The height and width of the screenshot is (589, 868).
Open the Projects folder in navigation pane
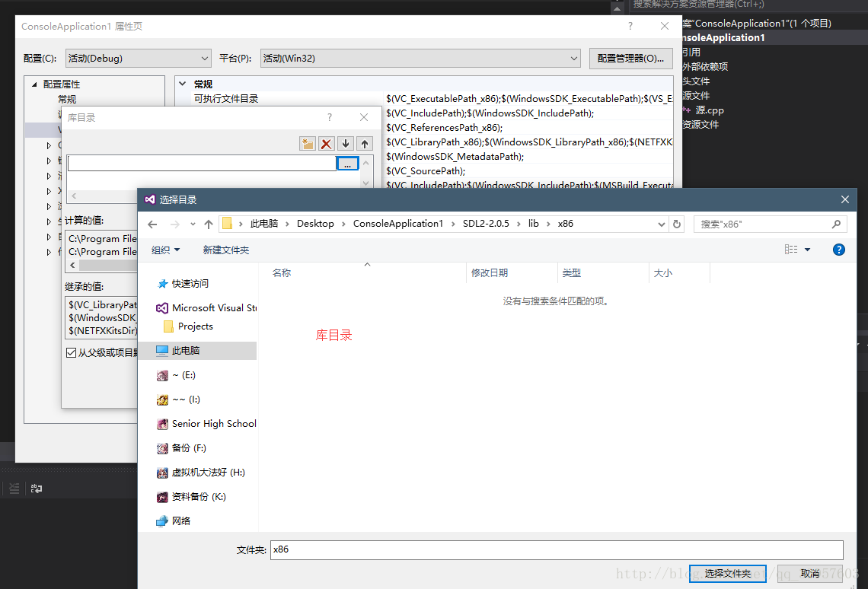[x=189, y=326]
